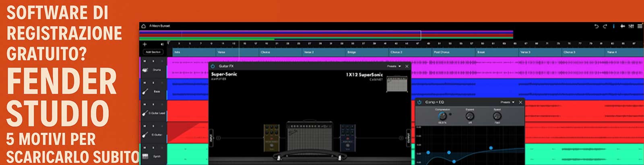The height and width of the screenshot is (165, 644).
Task: Select the Post Chorus section marker
Action: (454, 52)
